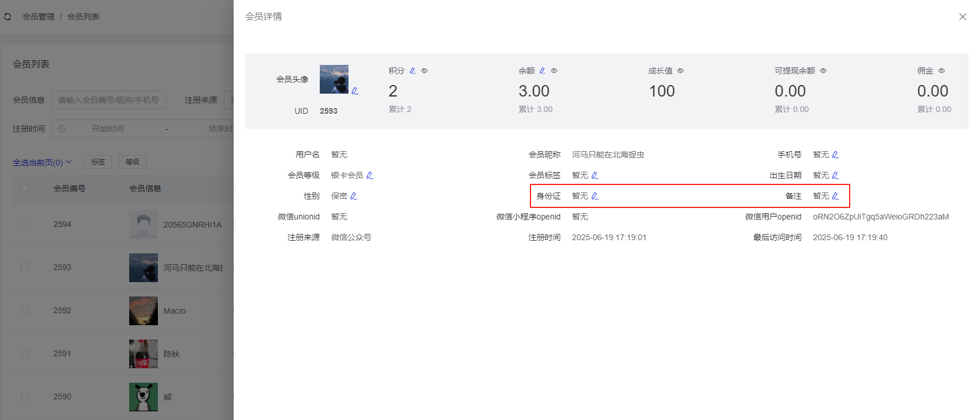Edit the 性别 gender field
The width and height of the screenshot is (980, 420).
(x=354, y=196)
